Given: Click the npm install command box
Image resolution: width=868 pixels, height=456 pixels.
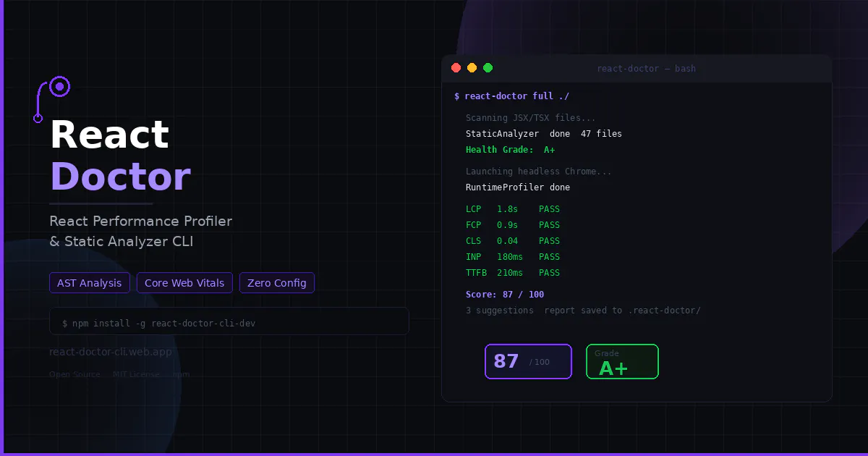Looking at the screenshot, I should [x=229, y=321].
